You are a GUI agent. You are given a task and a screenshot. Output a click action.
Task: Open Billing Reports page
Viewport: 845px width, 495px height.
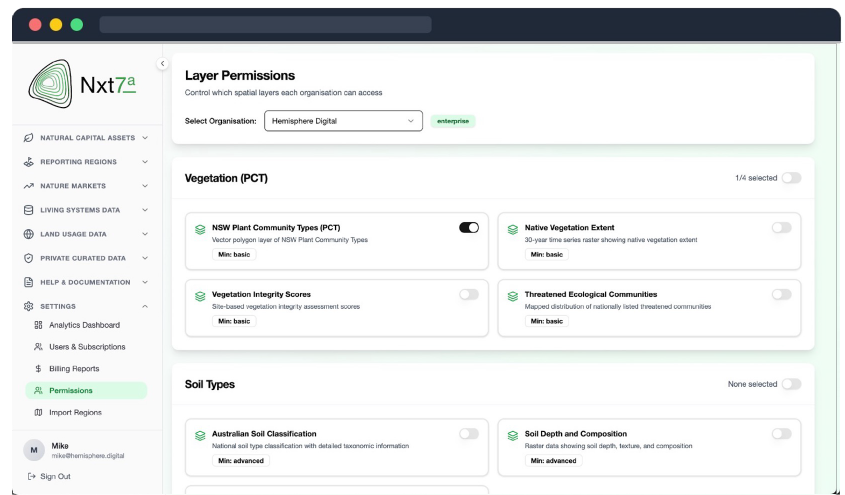coord(86,368)
